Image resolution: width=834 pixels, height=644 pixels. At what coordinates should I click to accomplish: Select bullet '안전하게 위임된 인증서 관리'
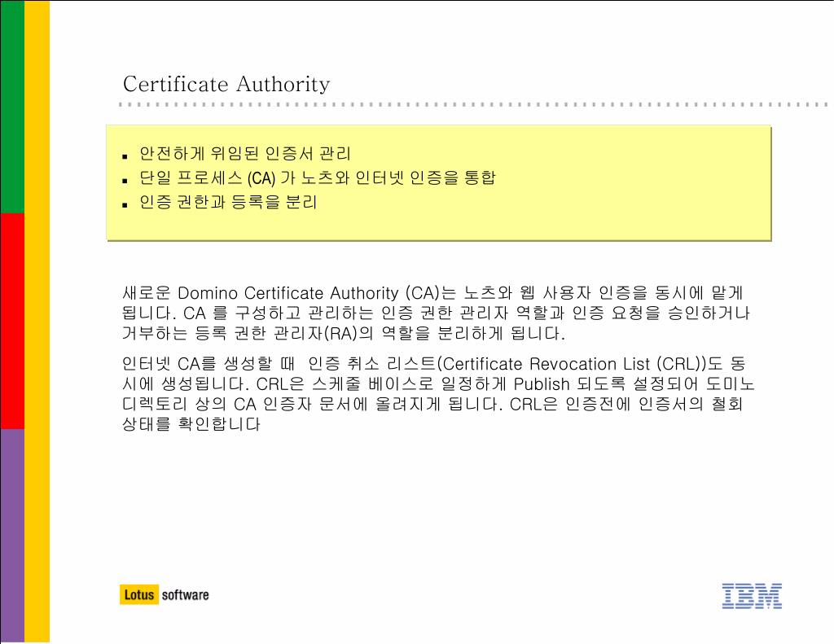[244, 154]
